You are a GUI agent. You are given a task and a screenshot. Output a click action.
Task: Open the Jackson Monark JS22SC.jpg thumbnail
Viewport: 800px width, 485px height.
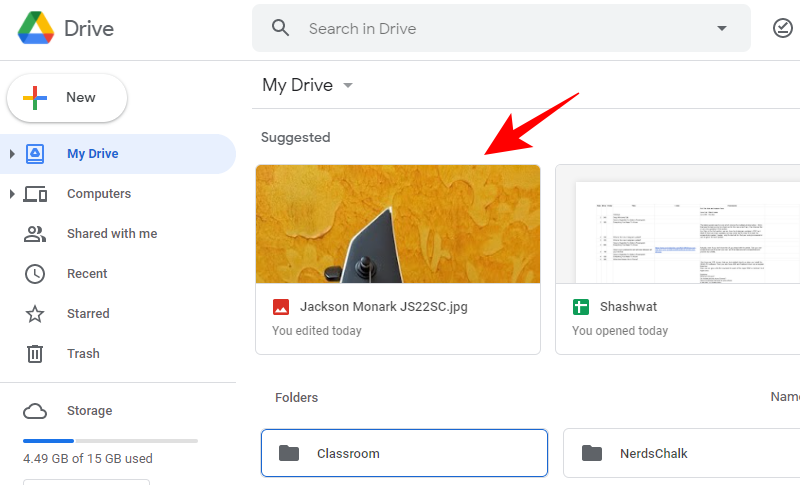point(398,225)
